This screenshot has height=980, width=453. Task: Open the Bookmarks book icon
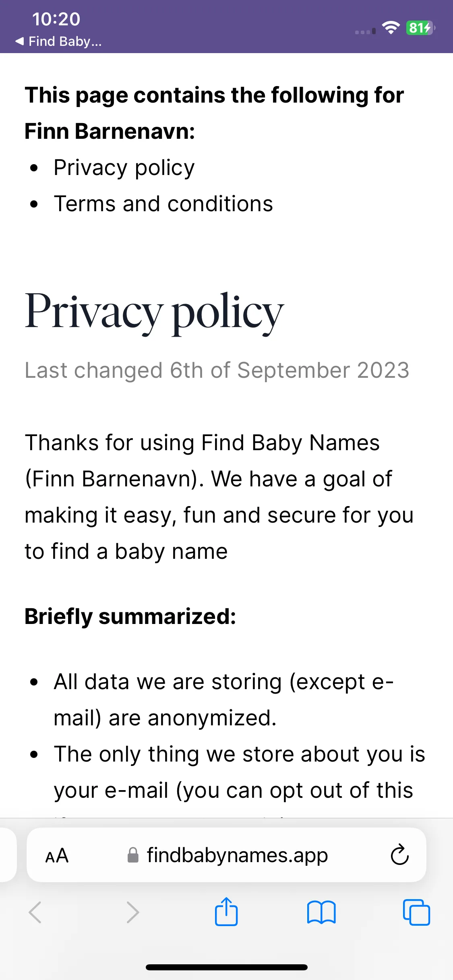click(321, 912)
